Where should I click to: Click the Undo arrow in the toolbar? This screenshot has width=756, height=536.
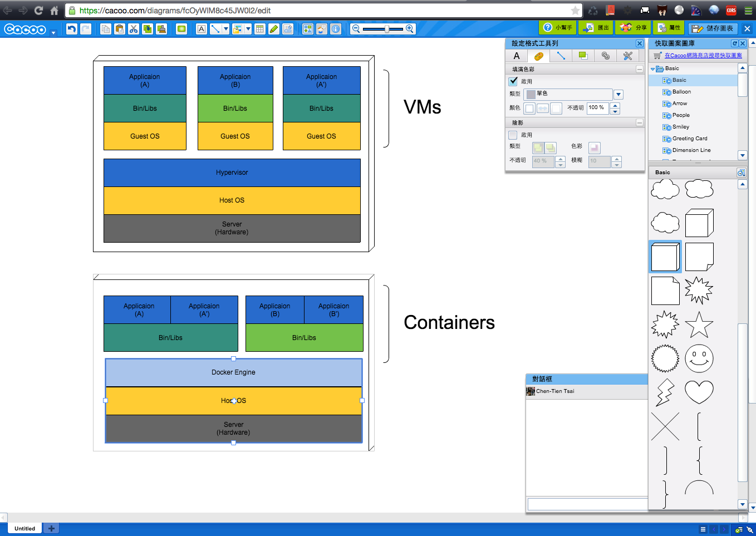pos(71,29)
